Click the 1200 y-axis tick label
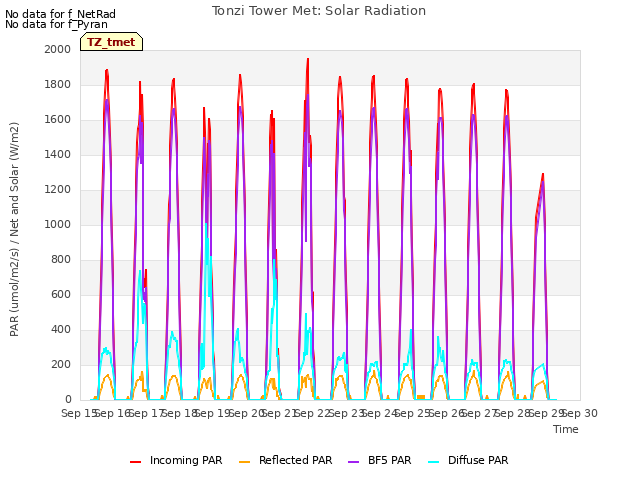 coord(58,189)
